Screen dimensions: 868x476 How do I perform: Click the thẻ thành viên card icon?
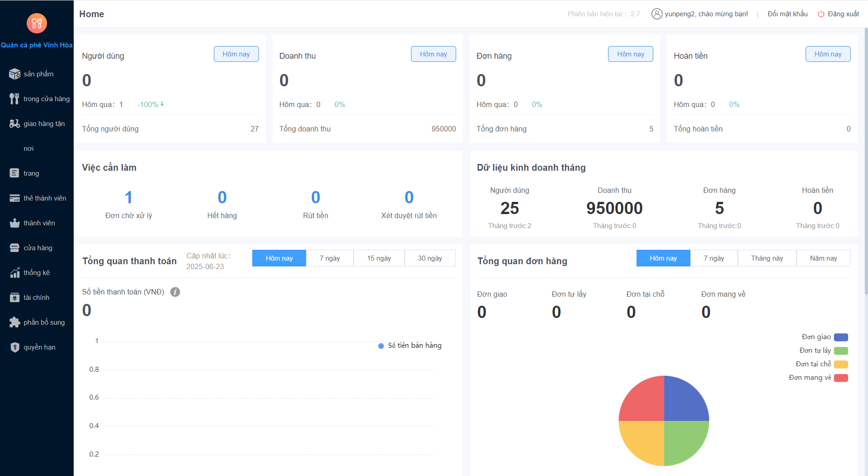14,198
